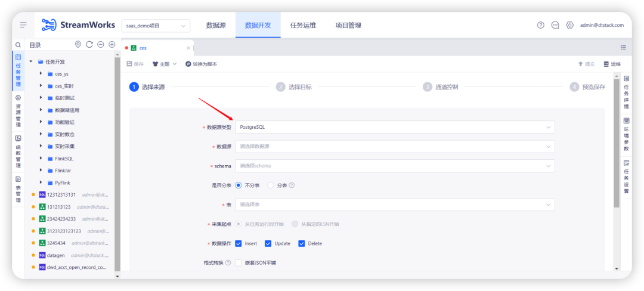Select 从任务运行时开始 radio option
644x291 pixels.
238,224
